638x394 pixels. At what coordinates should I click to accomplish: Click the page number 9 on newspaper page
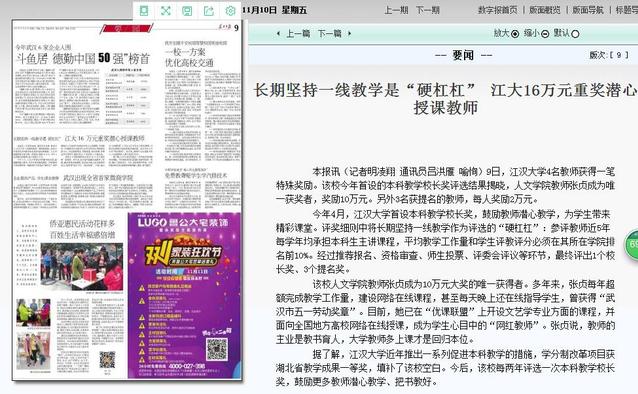tap(236, 28)
